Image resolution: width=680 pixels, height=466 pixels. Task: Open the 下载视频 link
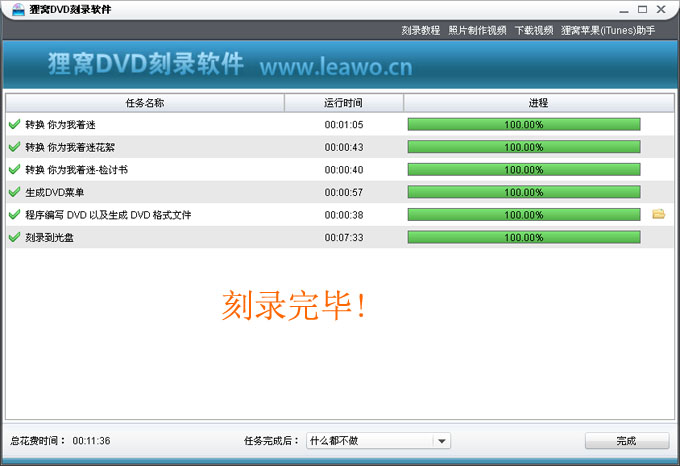[534, 30]
